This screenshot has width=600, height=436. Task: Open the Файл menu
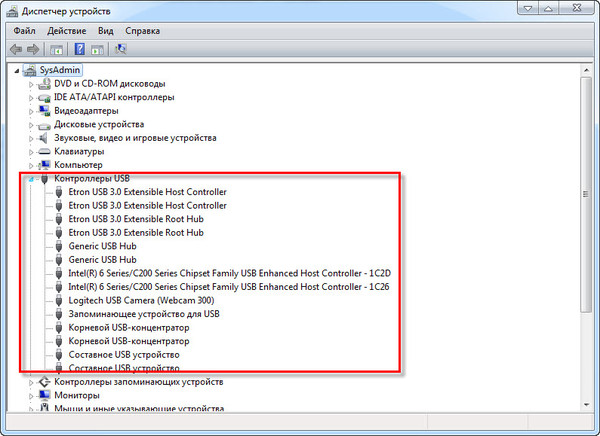tap(24, 30)
